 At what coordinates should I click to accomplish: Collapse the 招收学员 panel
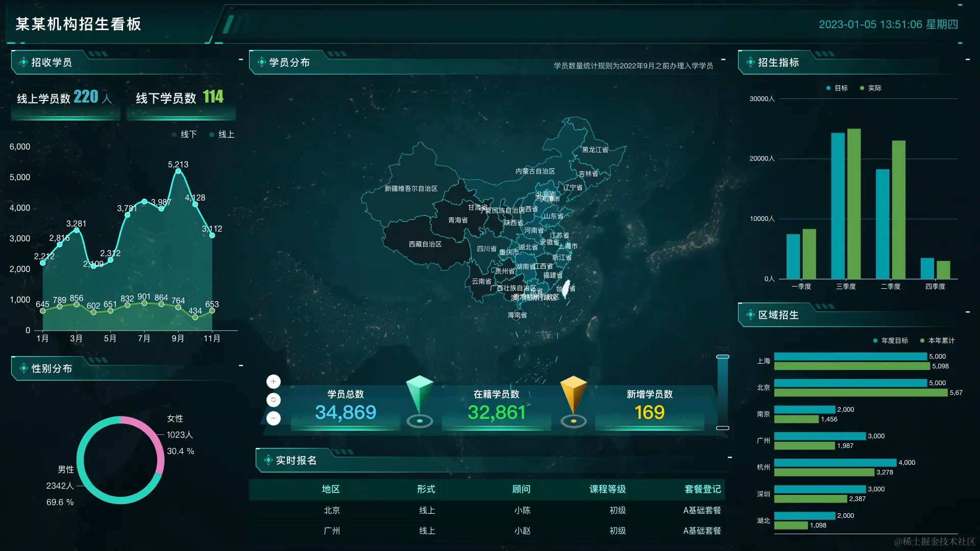pyautogui.click(x=241, y=60)
